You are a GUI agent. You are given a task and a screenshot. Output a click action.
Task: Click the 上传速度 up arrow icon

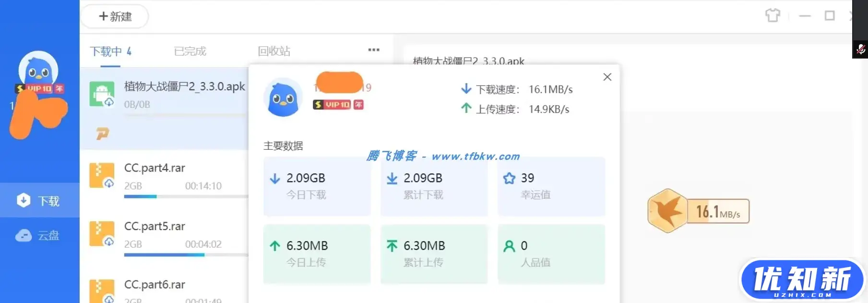coord(466,109)
